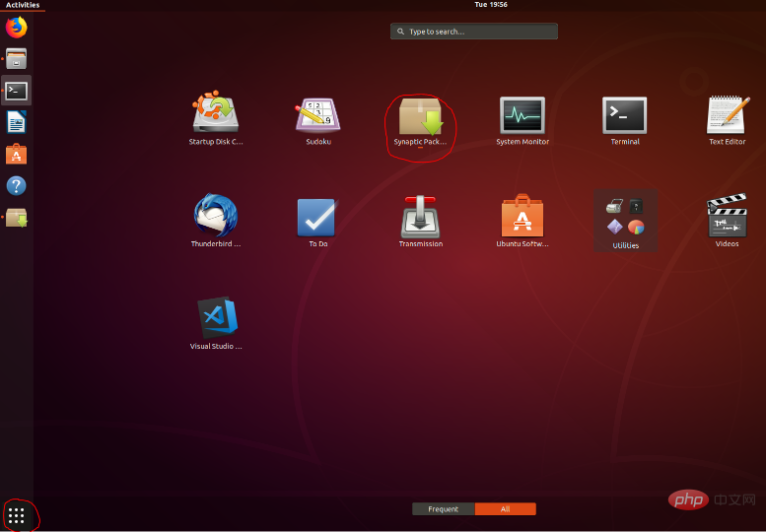The image size is (766, 532).
Task: Open Text Editor
Action: (x=728, y=120)
